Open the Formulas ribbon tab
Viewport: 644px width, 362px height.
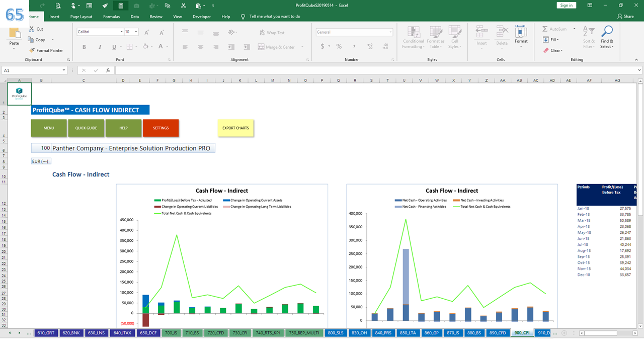111,17
